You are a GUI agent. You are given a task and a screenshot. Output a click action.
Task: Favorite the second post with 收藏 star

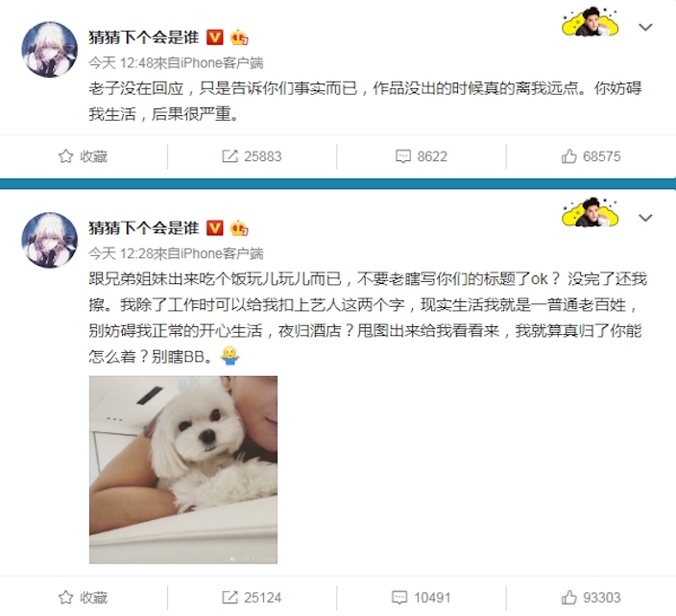(83, 598)
